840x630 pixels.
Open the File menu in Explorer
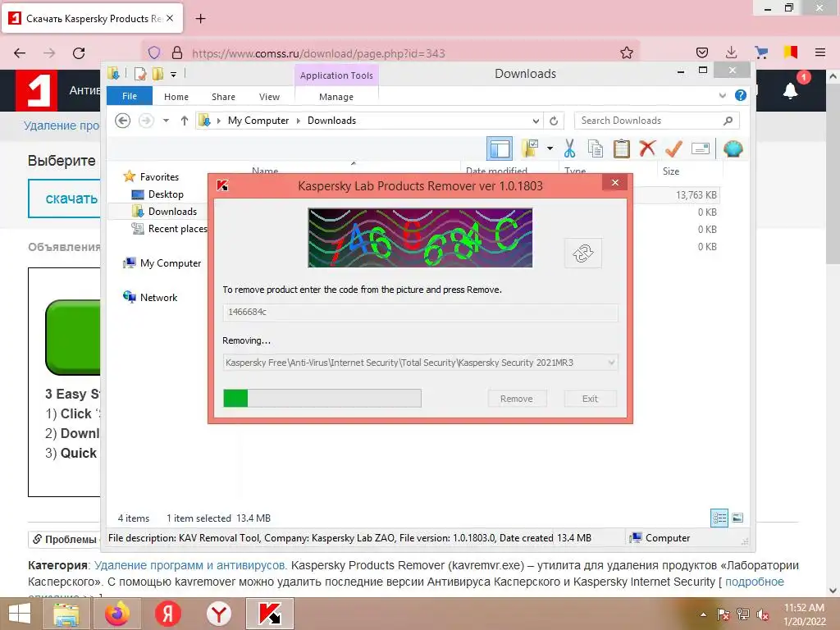[130, 96]
